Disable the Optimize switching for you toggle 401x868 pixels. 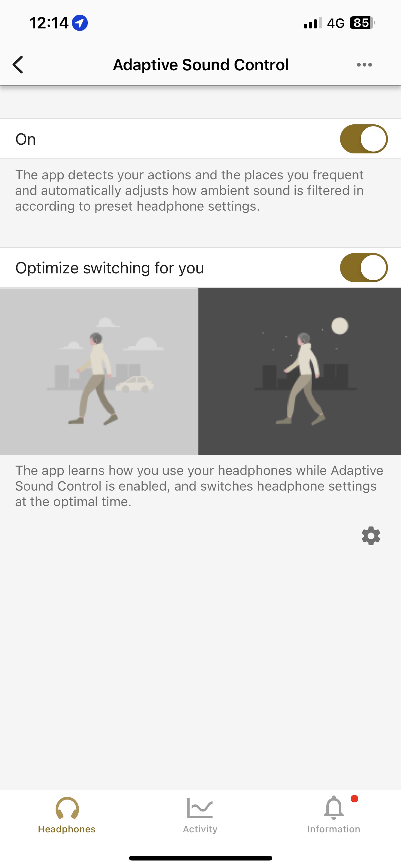364,267
